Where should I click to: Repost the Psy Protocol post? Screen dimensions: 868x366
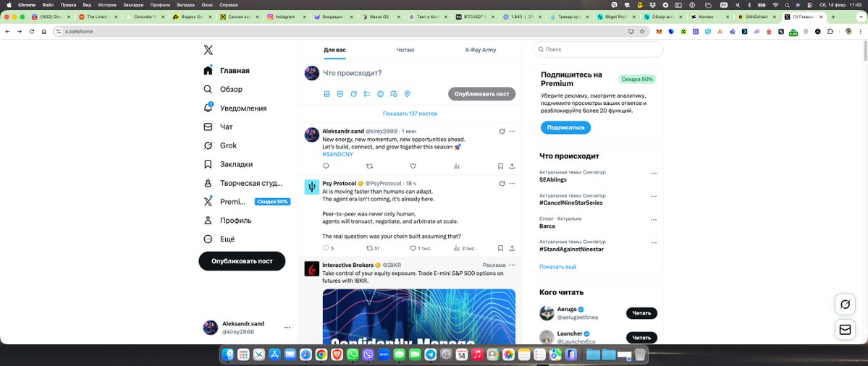[x=370, y=248]
